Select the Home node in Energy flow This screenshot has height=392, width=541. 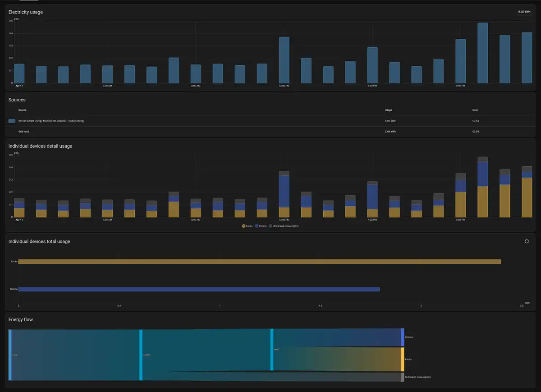pyautogui.click(x=141, y=355)
